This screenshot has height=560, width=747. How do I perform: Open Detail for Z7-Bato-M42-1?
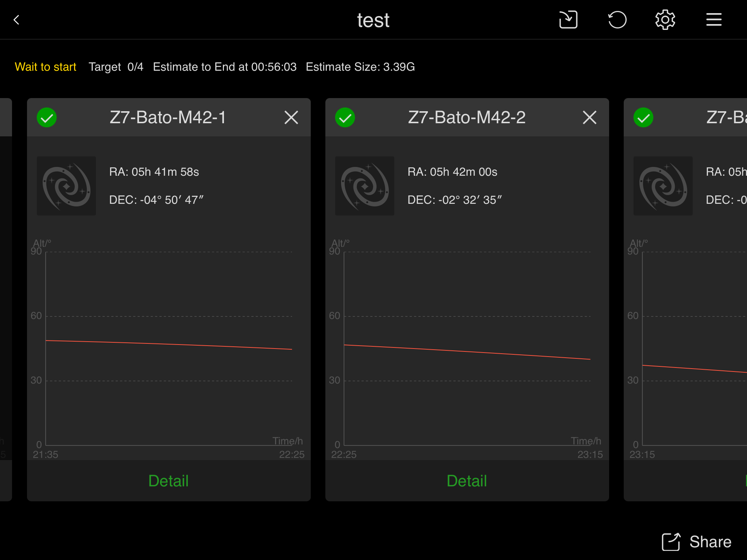169,481
